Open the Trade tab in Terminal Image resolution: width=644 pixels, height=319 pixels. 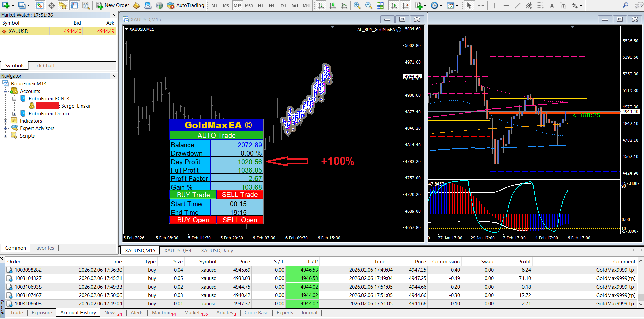[17, 313]
